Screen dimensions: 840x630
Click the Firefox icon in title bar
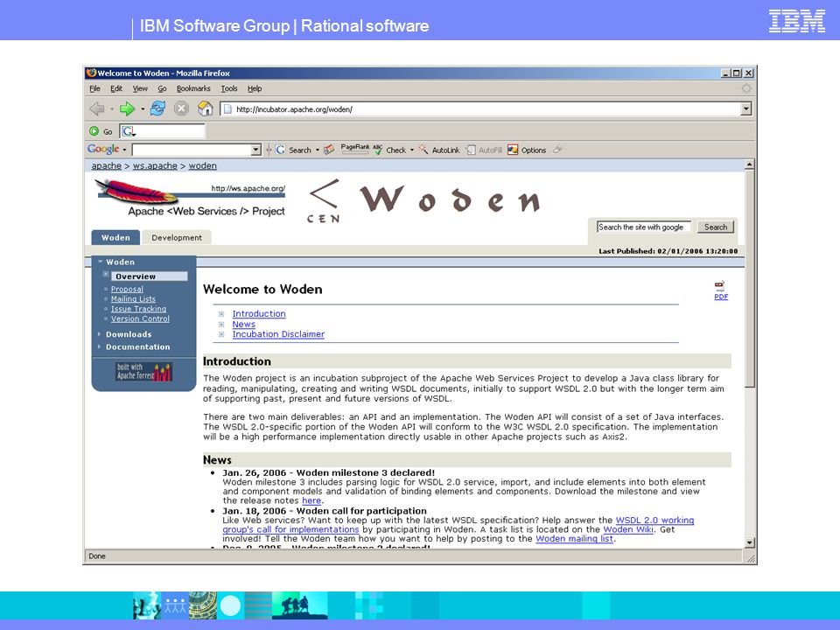tap(91, 73)
